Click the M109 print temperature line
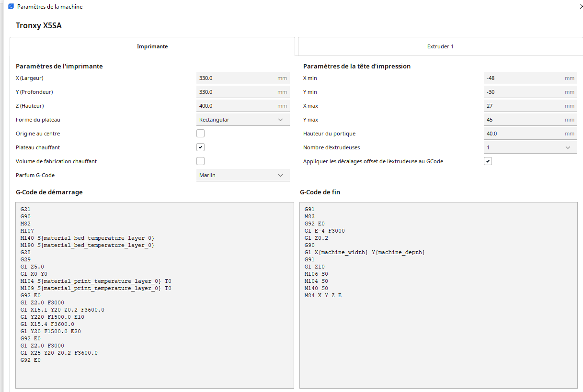 pos(96,288)
